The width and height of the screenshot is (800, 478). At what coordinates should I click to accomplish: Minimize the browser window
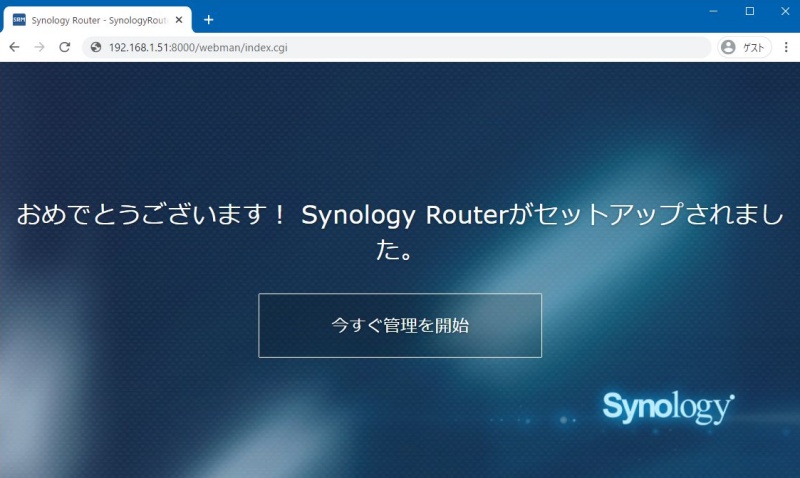(x=713, y=11)
